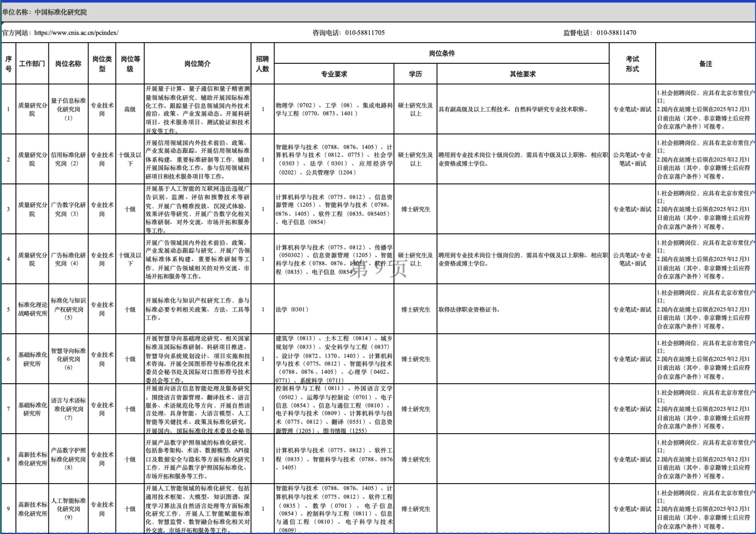Select department cell '标准化理论战略研究所'
756x534 pixels.
tap(33, 309)
